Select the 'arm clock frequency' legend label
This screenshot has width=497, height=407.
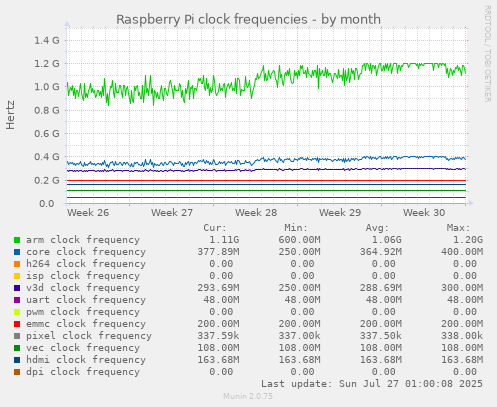[x=83, y=240]
